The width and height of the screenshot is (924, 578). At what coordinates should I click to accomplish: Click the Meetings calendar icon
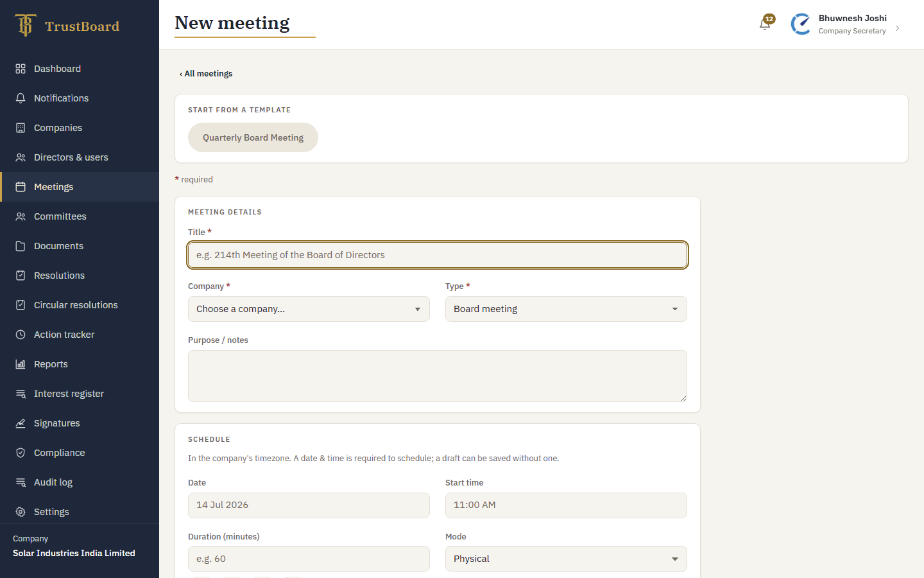[x=21, y=187]
